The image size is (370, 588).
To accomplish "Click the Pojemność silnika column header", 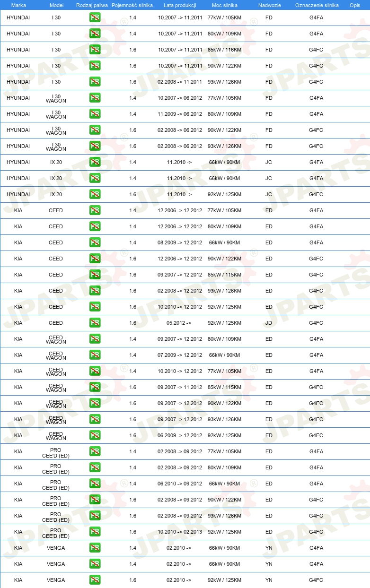I will [x=132, y=5].
